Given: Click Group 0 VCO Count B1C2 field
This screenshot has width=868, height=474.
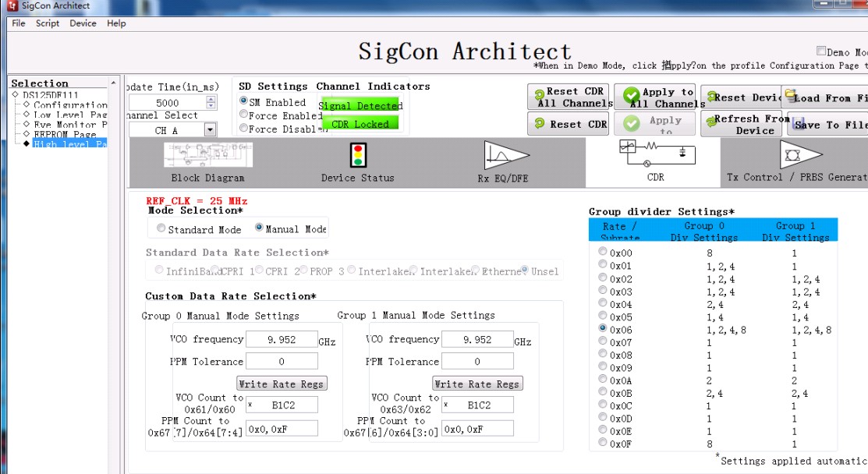Looking at the screenshot, I should tap(282, 405).
